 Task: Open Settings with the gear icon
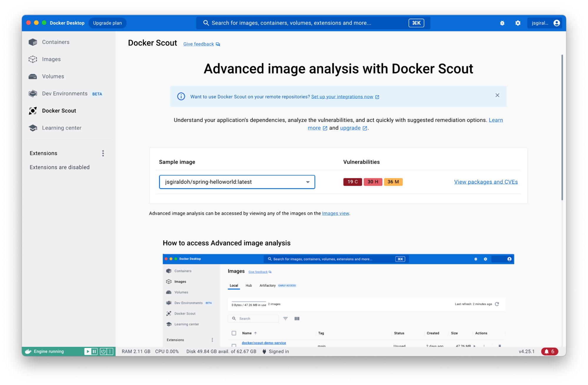tap(518, 23)
